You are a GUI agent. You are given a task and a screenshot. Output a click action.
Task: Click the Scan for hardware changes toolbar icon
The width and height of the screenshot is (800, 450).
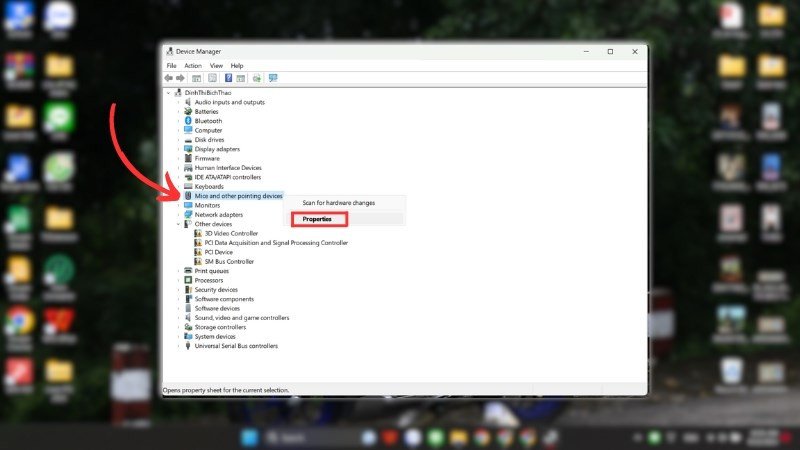click(272, 78)
